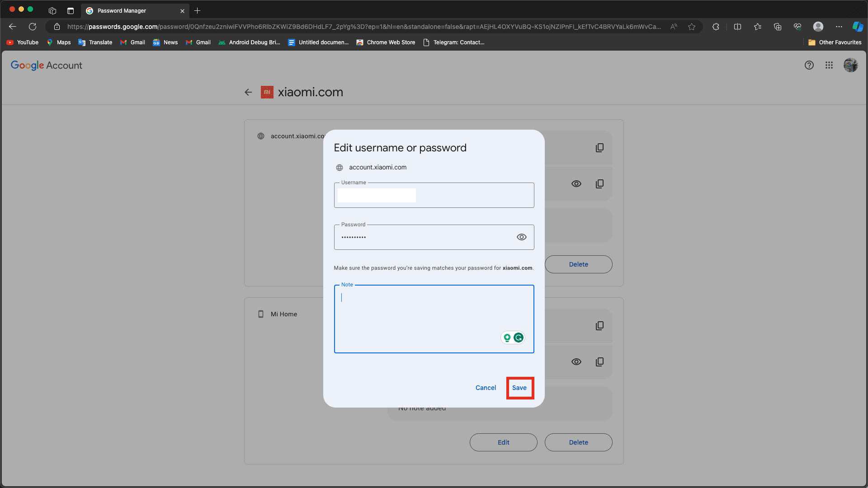Viewport: 868px width, 488px height.
Task: Reveal the account.xiaomi.com password on page
Action: point(576,184)
